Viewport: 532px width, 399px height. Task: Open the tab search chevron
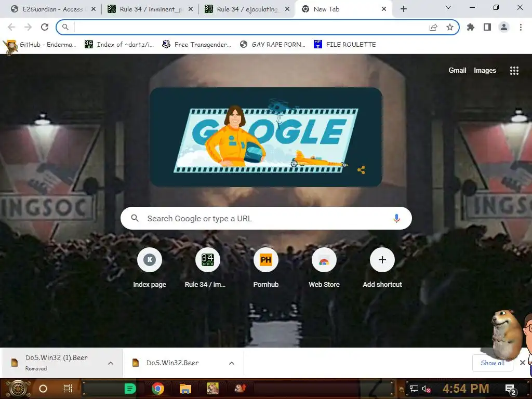[x=448, y=7]
